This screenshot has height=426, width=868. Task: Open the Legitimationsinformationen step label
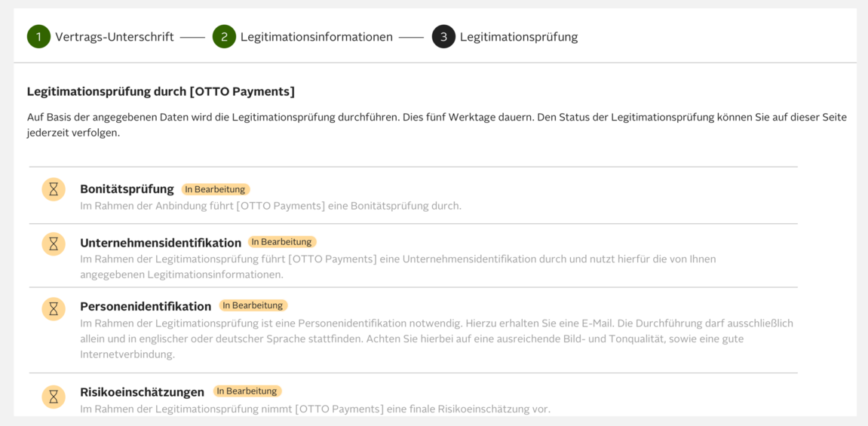click(x=316, y=37)
